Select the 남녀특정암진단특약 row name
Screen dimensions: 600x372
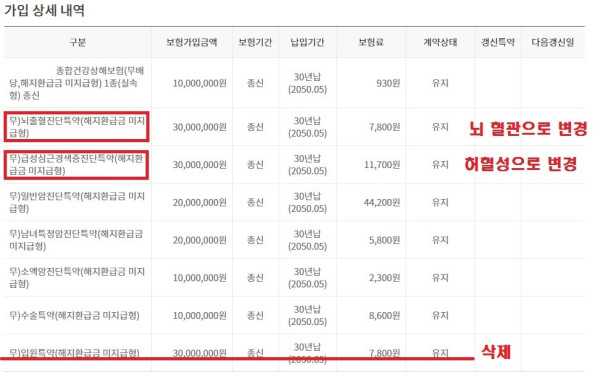76,240
